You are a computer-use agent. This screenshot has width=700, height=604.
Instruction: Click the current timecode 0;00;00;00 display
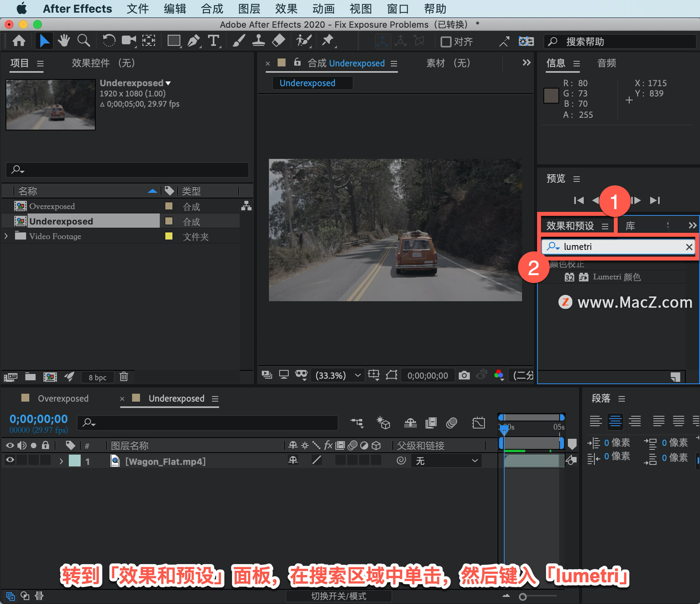(x=39, y=419)
